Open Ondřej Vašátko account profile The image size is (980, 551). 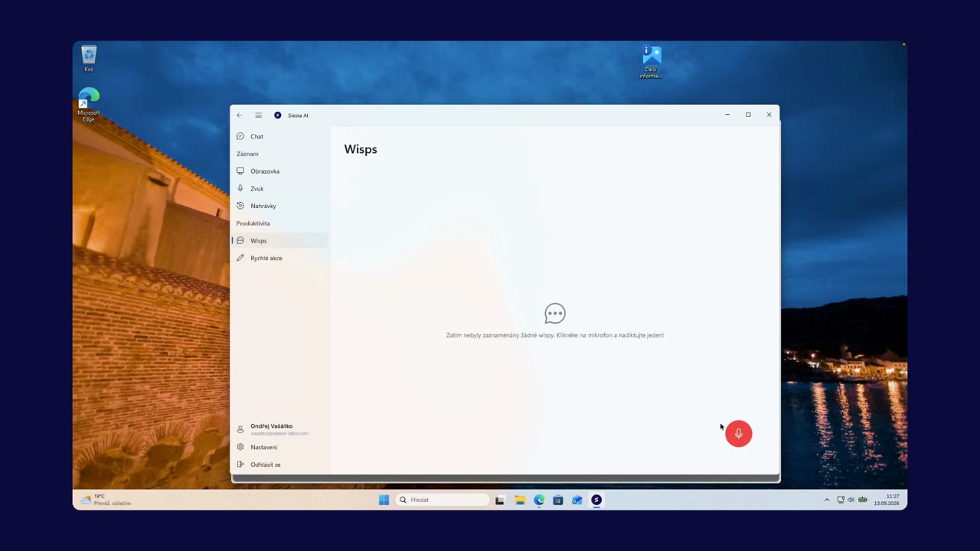pyautogui.click(x=279, y=429)
